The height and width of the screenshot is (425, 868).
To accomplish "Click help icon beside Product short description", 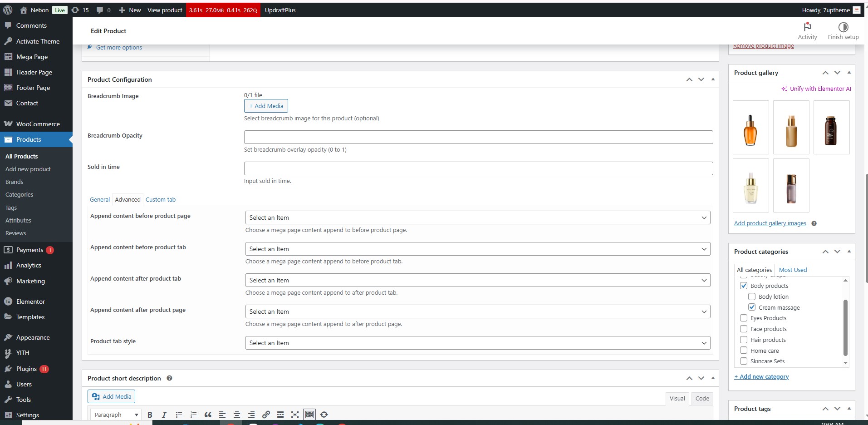I will coord(169,378).
